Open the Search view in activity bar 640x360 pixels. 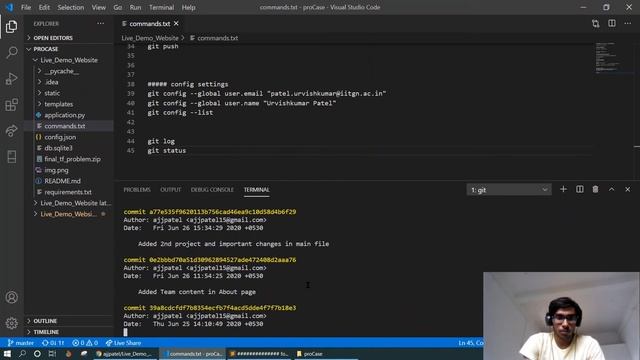pos(11,52)
